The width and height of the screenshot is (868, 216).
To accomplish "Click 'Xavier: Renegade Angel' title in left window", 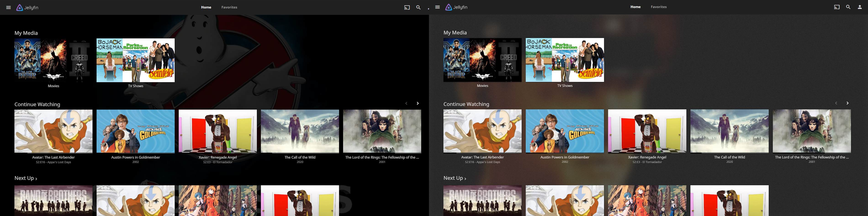I will point(218,157).
